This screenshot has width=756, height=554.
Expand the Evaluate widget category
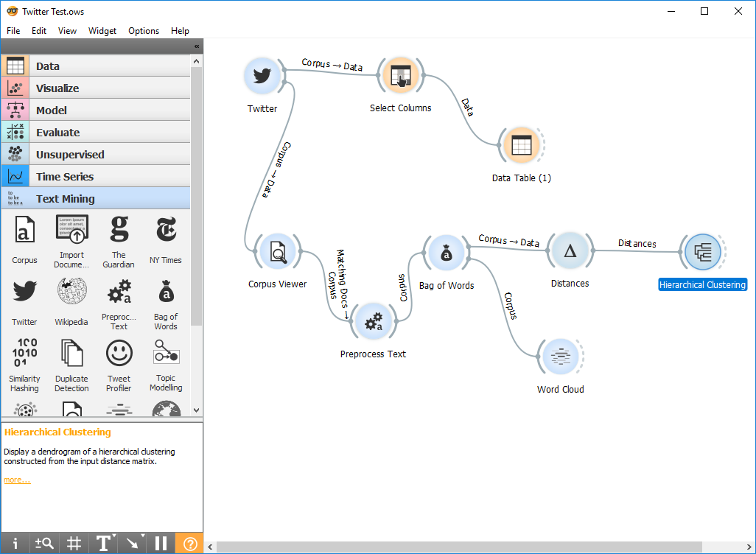[96, 133]
